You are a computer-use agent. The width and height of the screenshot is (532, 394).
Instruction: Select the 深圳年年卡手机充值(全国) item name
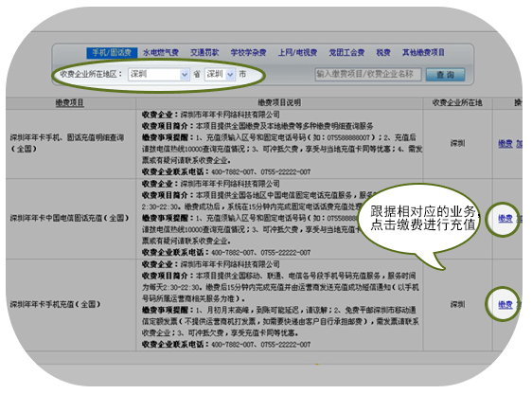tap(55, 304)
